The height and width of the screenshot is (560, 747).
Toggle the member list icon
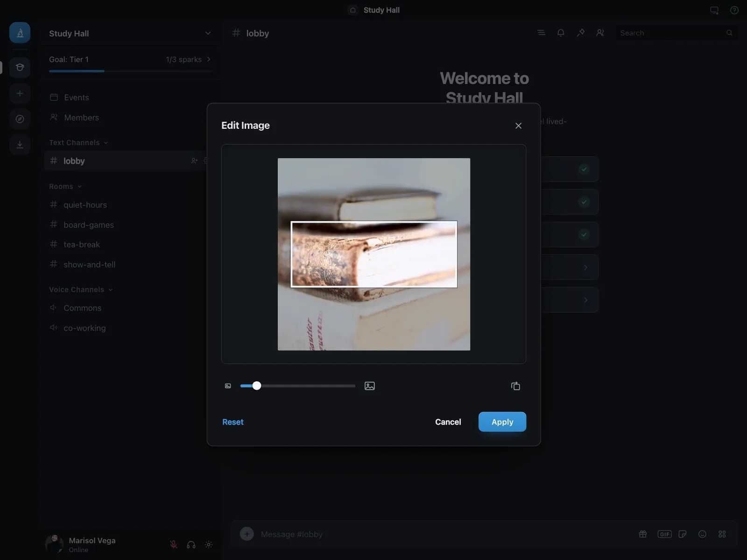(600, 33)
